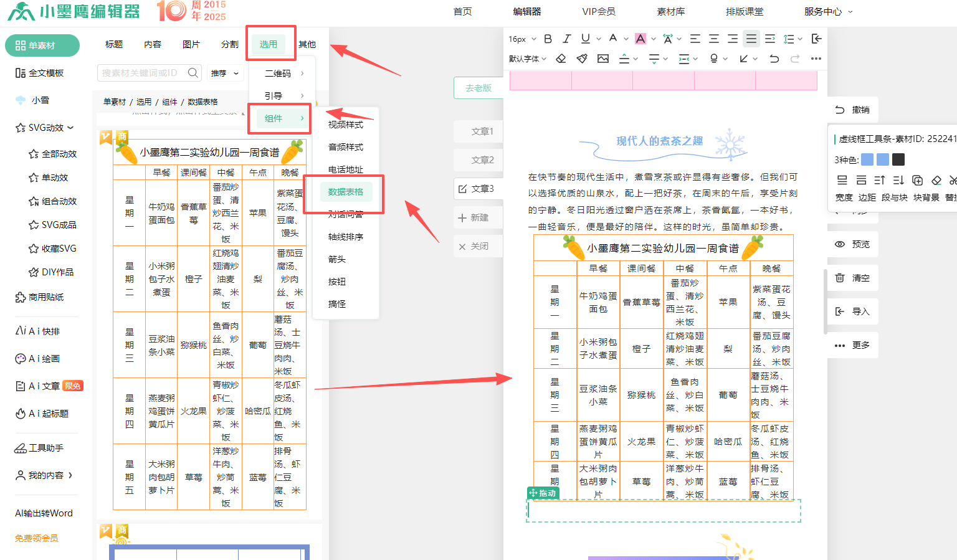Click the eraser clear-format icon in toolbar

pyautogui.click(x=561, y=59)
